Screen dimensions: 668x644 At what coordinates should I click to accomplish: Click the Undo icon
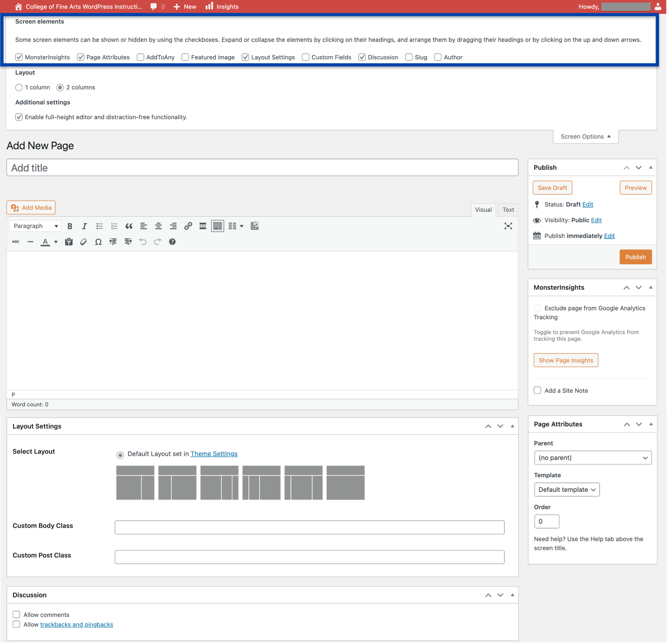coord(142,242)
